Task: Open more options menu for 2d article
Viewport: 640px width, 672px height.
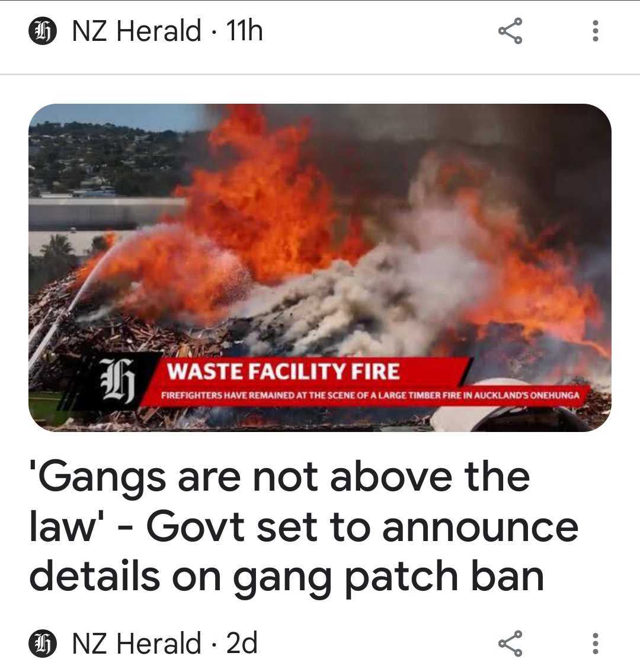Action: click(x=595, y=644)
